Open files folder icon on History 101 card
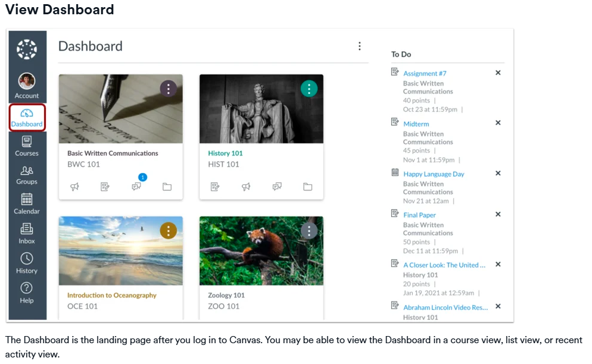592x364 pixels. [308, 187]
